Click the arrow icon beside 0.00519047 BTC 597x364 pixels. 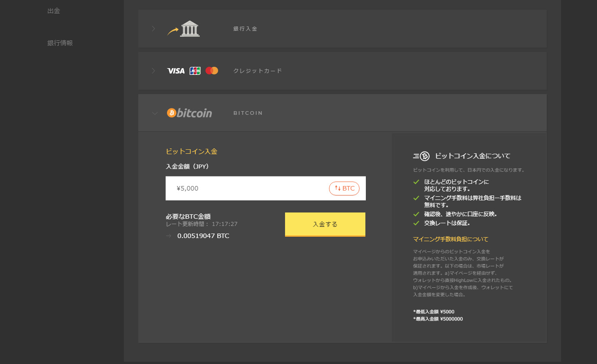click(169, 236)
